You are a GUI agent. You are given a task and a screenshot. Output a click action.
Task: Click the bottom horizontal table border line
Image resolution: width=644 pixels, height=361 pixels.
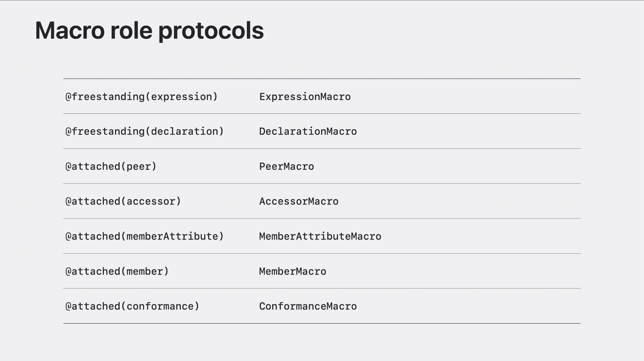(322, 323)
